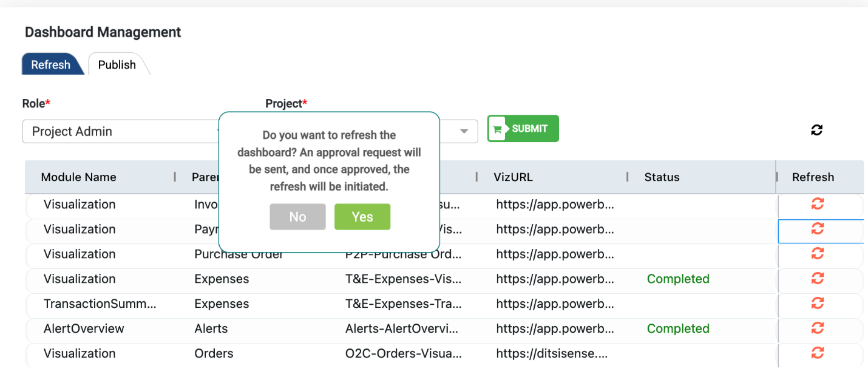Click the Status column header

click(662, 177)
